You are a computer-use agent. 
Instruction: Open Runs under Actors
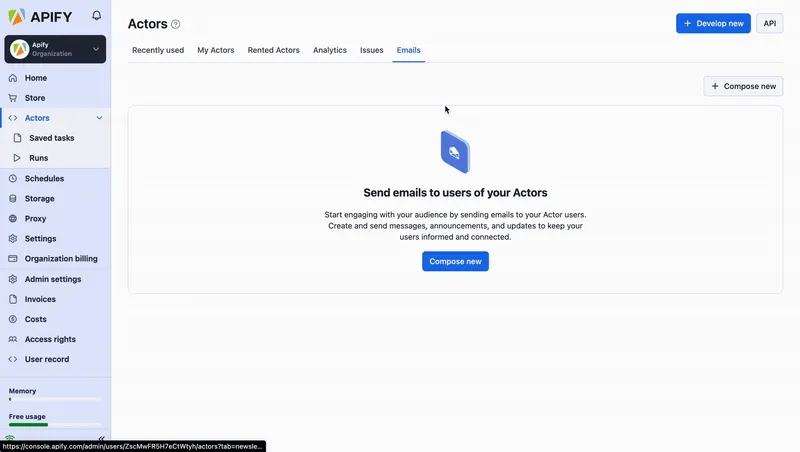pyautogui.click(x=39, y=158)
